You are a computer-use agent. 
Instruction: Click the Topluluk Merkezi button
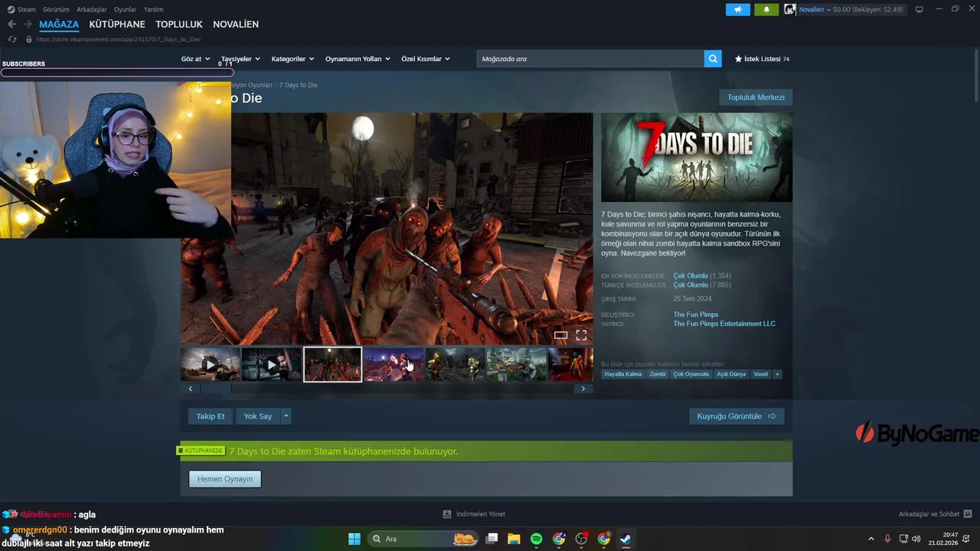coord(756,97)
